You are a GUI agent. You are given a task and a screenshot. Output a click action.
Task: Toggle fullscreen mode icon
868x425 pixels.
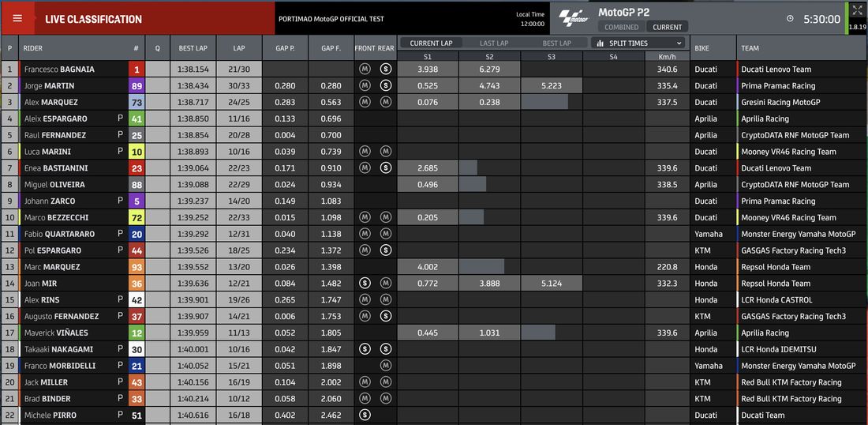(x=857, y=10)
